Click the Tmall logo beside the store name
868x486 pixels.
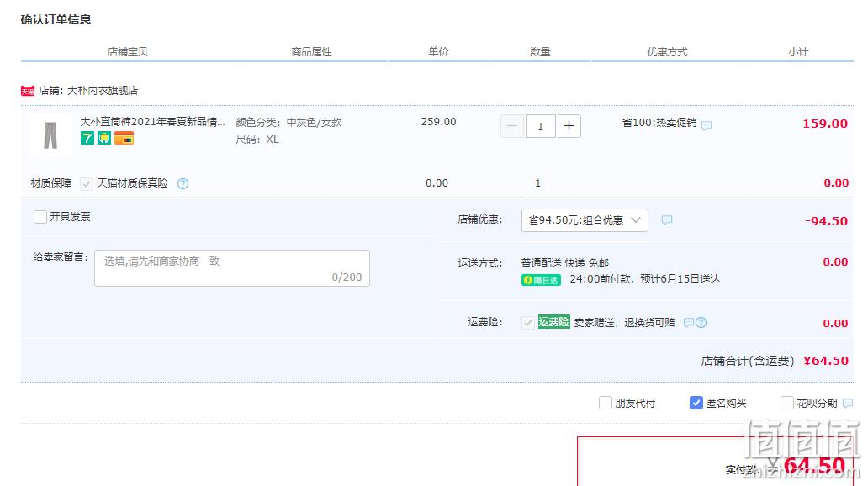[28, 91]
